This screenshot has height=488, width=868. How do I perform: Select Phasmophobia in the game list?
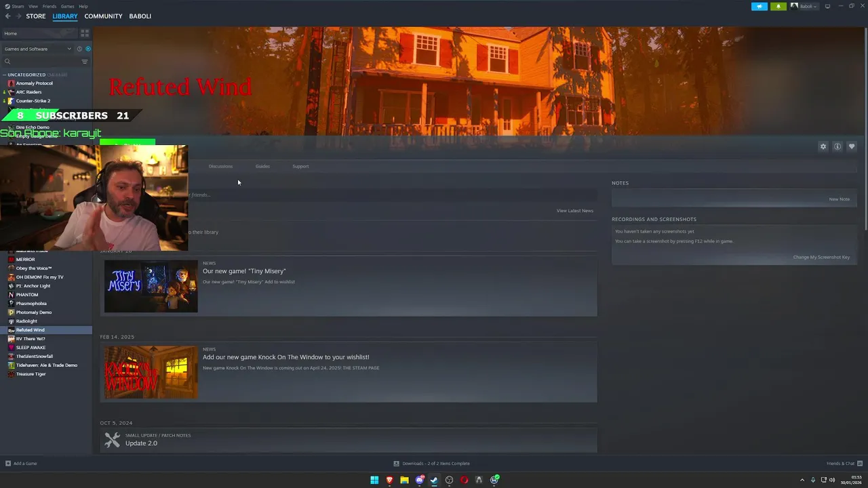[x=46, y=304]
